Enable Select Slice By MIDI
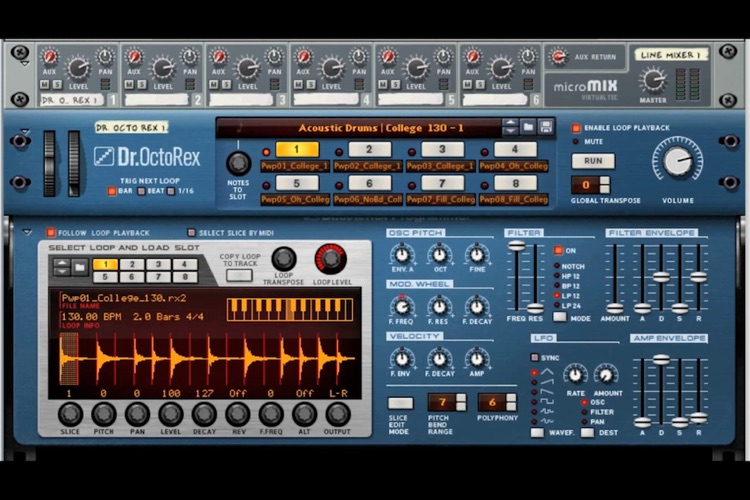Screen dimensions: 750x500 click(191, 233)
